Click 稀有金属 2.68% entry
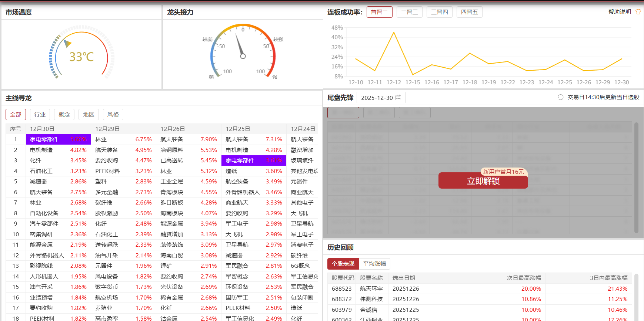Viewport: 644px width, 321px height. coord(188,298)
